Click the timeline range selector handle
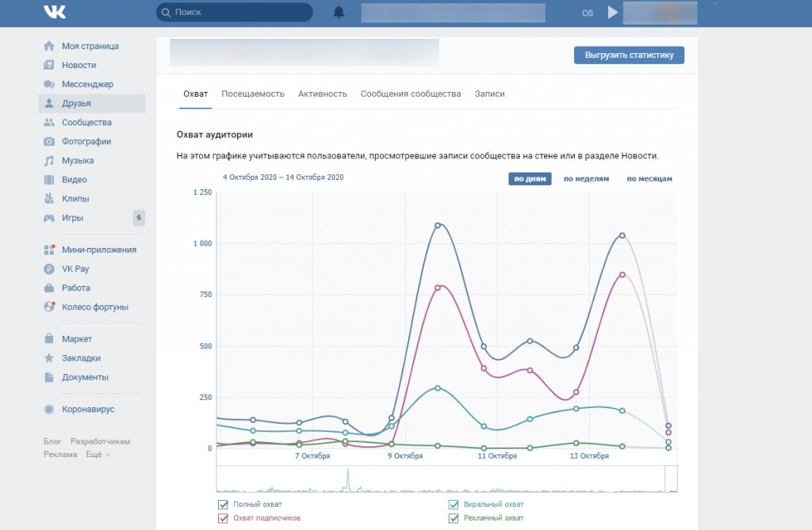The image size is (812, 530). coord(671,479)
